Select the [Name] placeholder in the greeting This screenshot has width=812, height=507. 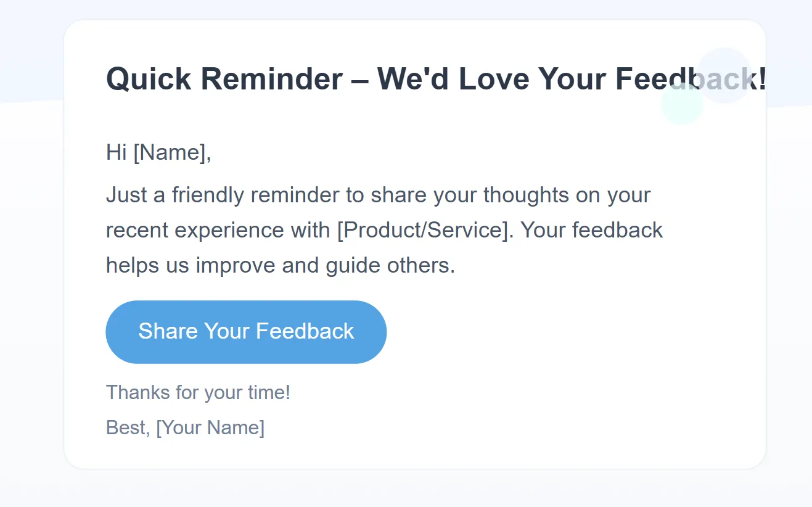pyautogui.click(x=171, y=152)
